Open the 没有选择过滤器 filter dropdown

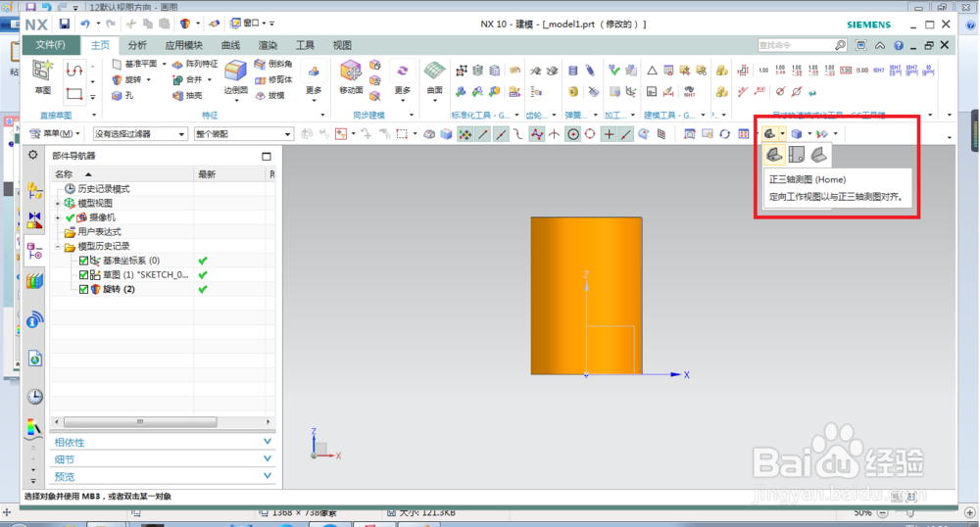click(140, 133)
